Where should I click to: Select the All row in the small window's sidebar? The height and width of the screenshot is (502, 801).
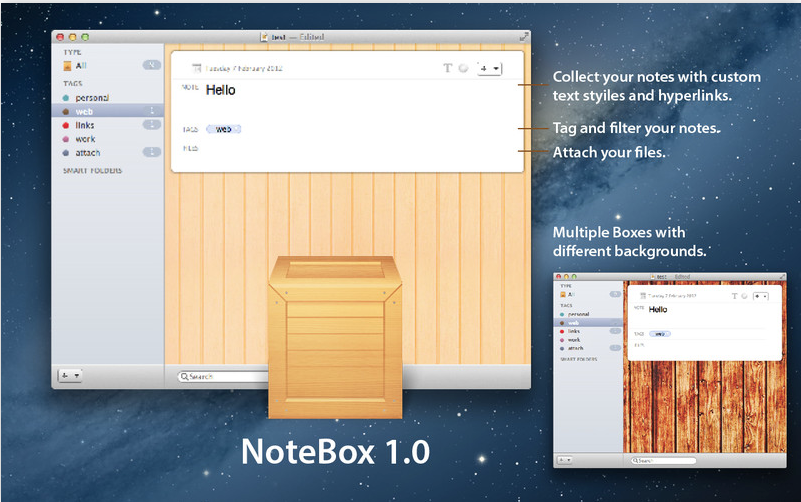588,295
